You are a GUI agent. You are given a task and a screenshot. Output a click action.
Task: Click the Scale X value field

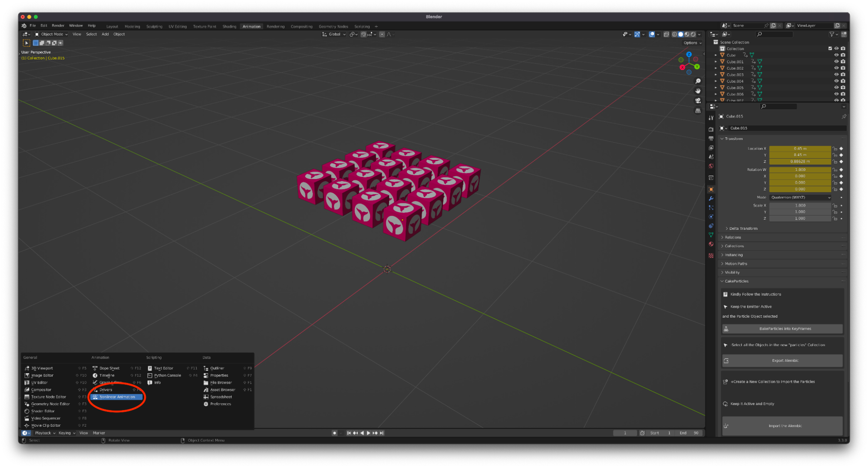point(800,206)
